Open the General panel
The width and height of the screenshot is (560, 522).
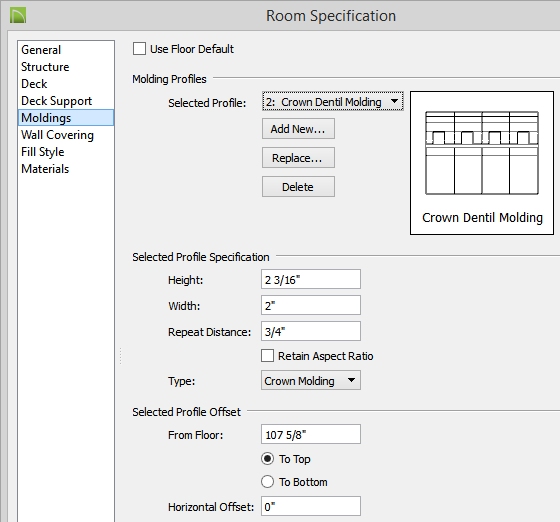click(41, 50)
